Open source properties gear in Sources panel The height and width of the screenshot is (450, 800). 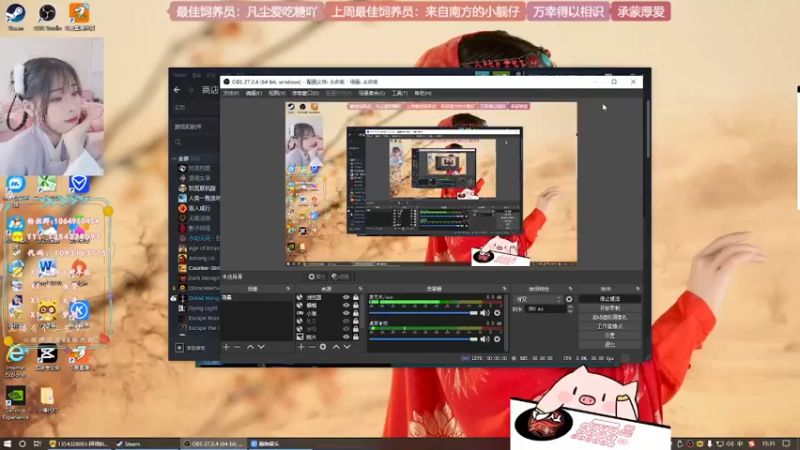tap(323, 347)
